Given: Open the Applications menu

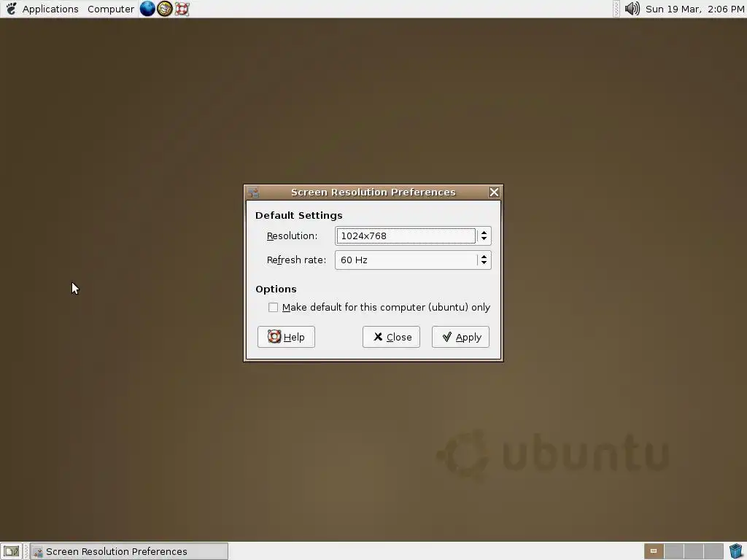Looking at the screenshot, I should [50, 9].
